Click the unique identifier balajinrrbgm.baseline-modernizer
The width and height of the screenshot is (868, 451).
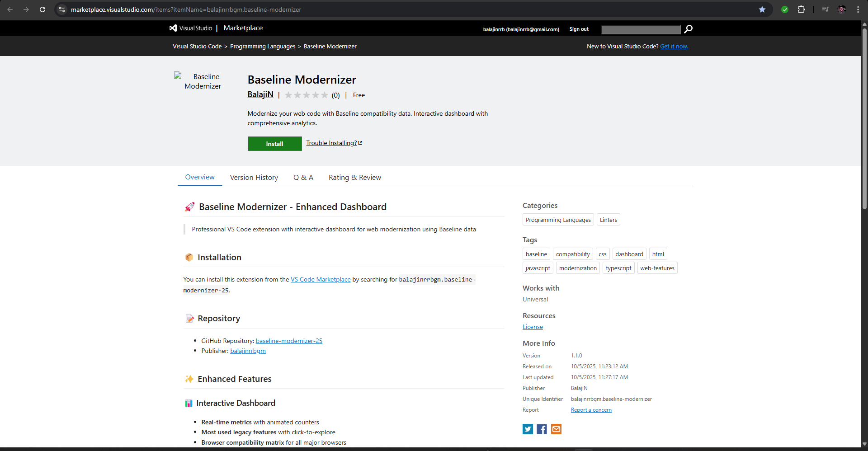click(x=611, y=399)
